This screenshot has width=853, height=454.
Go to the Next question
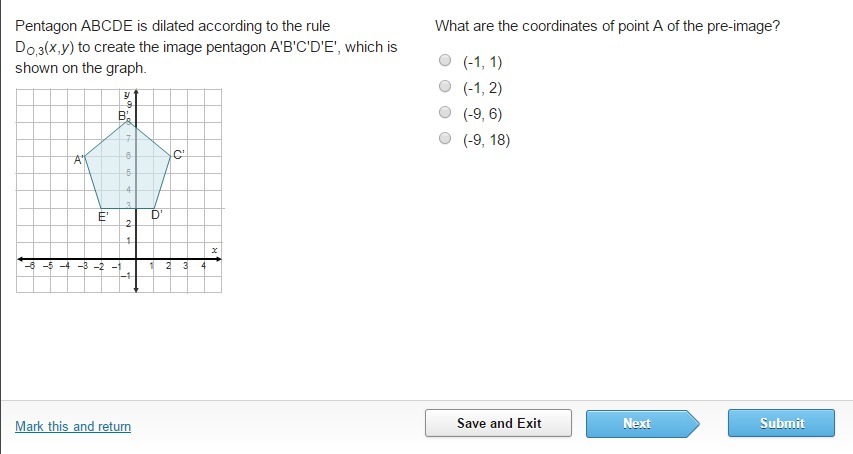coord(636,423)
